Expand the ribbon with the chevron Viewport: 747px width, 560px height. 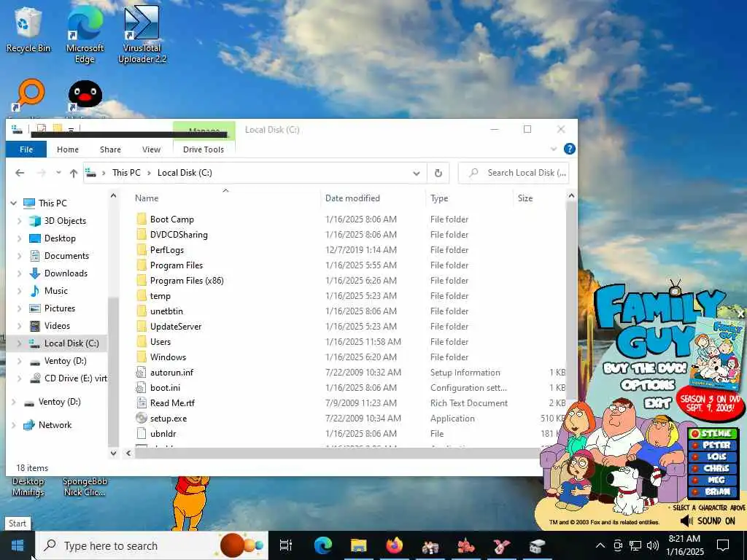554,149
